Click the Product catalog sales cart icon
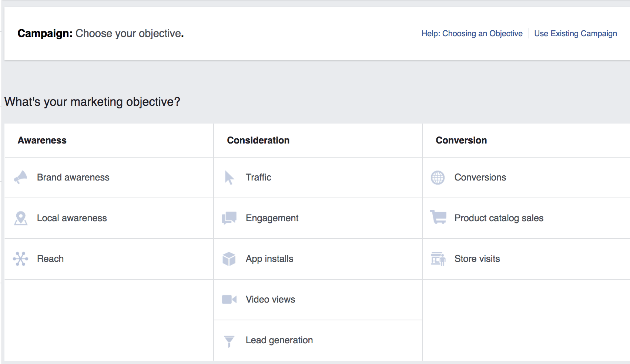 tap(439, 218)
